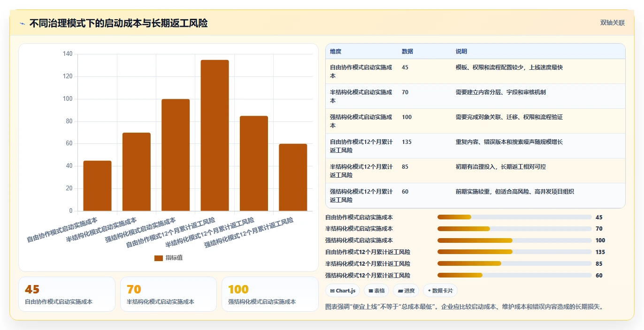Screen dimensions: 644x330
Task: Open the data card showing 45
Action: pyautogui.click(x=67, y=294)
